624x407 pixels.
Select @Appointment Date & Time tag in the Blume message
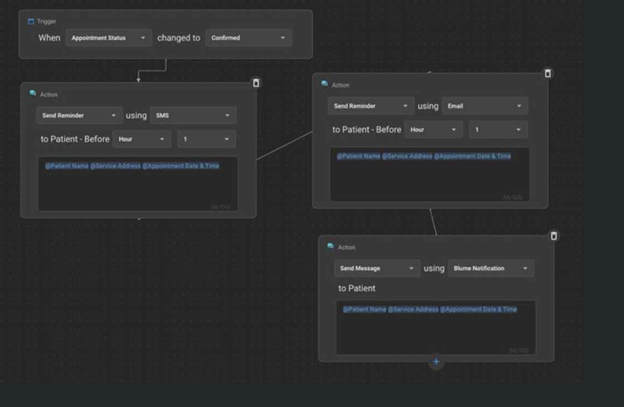coord(479,310)
